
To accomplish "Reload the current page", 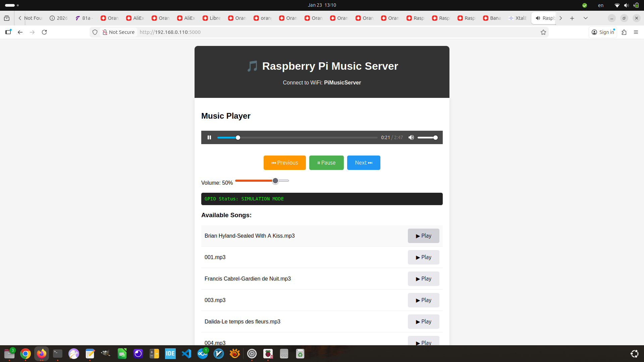I will pos(44,32).
